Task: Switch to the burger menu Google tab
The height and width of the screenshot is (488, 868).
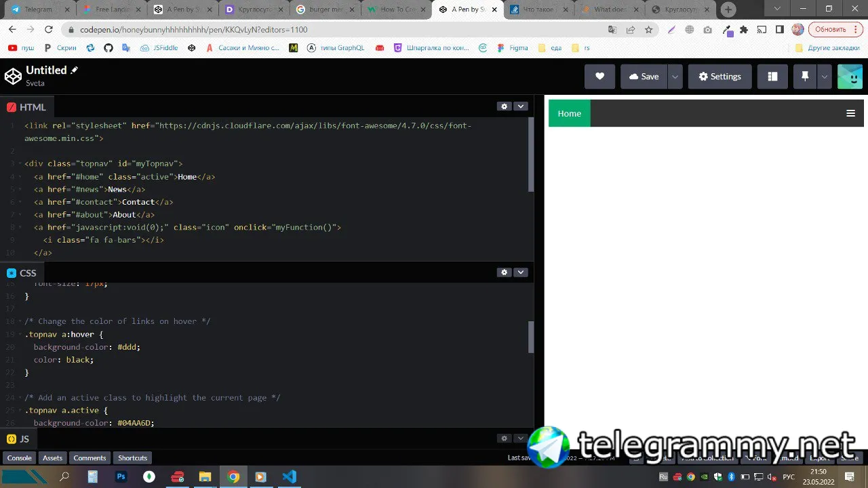Action: pos(325,9)
